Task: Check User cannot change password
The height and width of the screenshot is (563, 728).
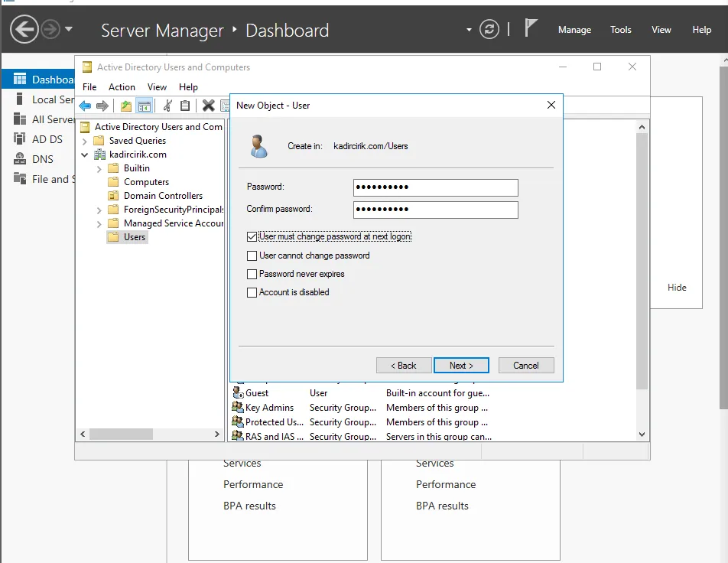Action: (x=252, y=255)
